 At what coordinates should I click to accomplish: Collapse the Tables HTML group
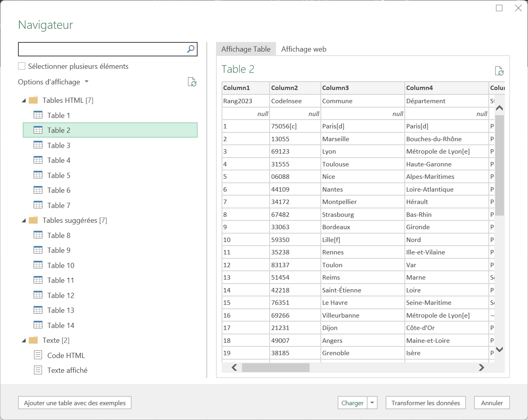point(24,101)
